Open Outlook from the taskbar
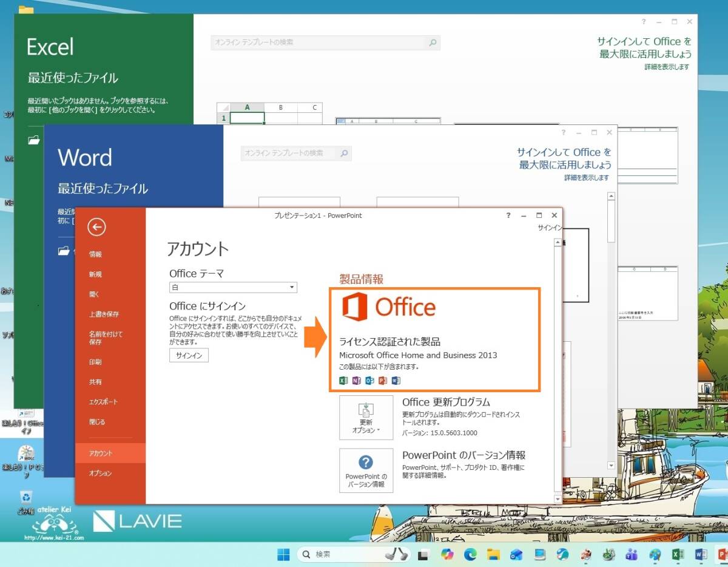This screenshot has width=728, height=567. coord(516,554)
